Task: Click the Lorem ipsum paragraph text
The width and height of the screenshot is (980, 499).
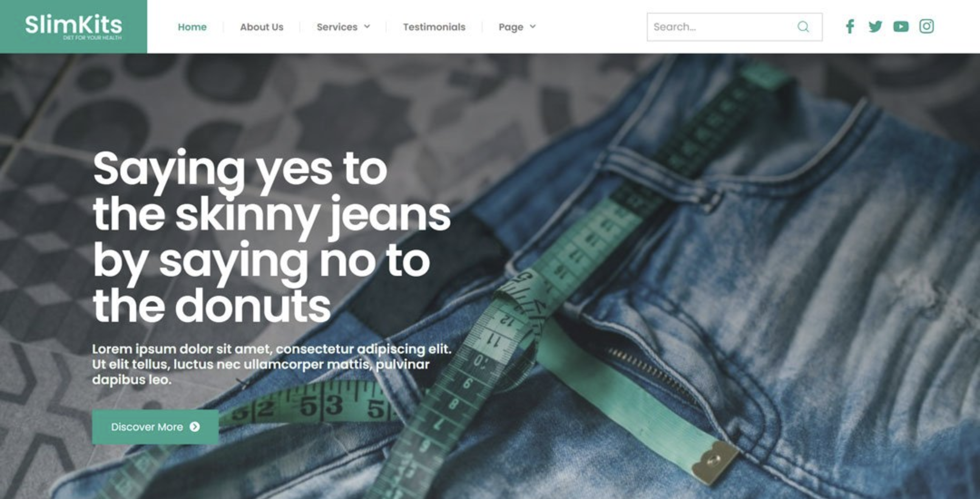Action: tap(271, 364)
